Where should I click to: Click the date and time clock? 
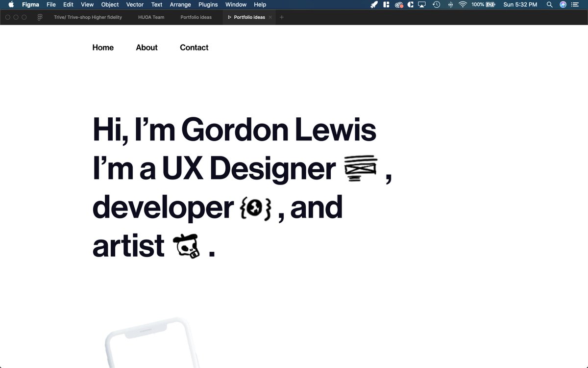coord(520,4)
